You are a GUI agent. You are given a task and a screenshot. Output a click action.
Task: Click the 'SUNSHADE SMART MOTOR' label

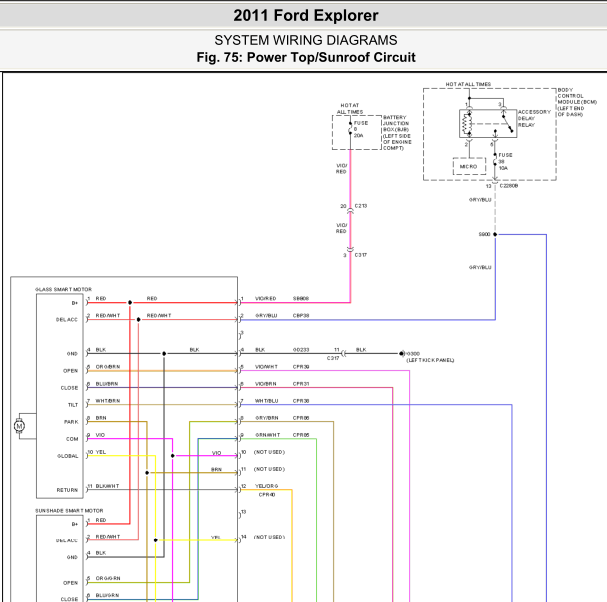pos(69,511)
